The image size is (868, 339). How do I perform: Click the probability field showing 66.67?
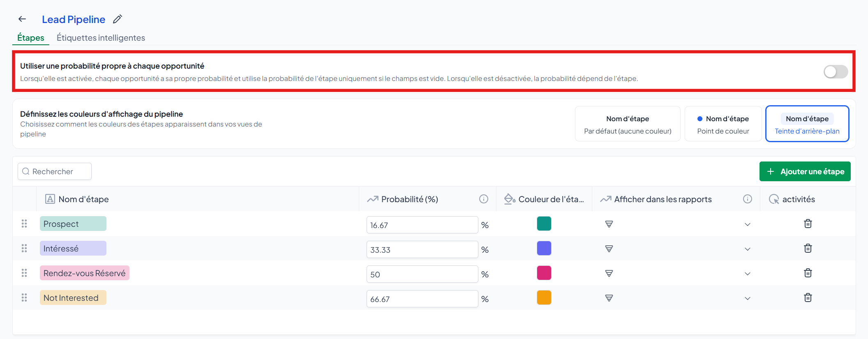tap(422, 299)
